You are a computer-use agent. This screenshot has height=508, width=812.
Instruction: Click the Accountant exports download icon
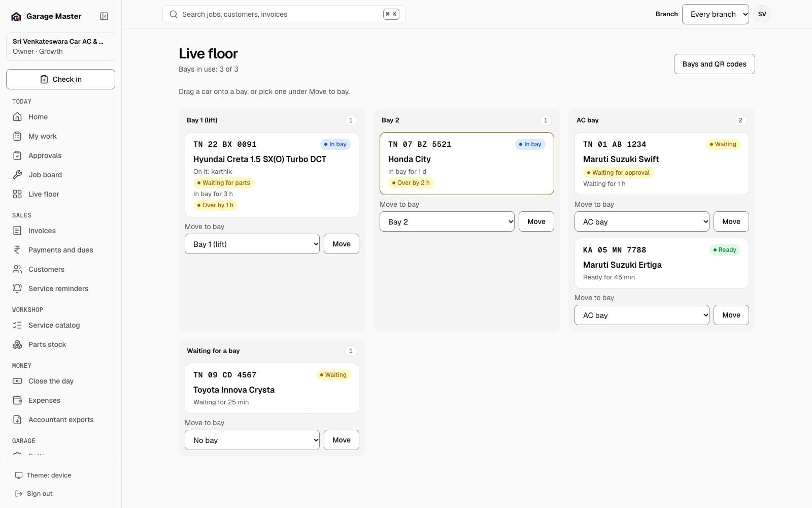pos(17,420)
